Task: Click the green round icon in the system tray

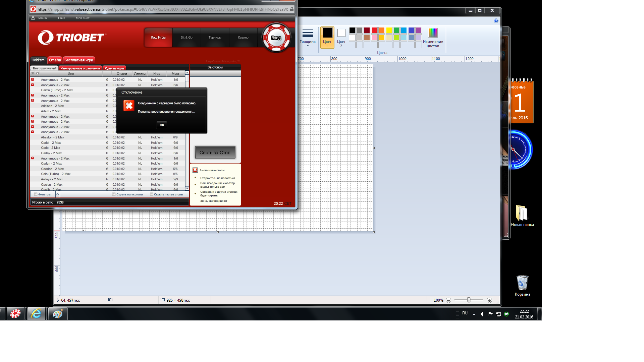Action: tap(506, 314)
